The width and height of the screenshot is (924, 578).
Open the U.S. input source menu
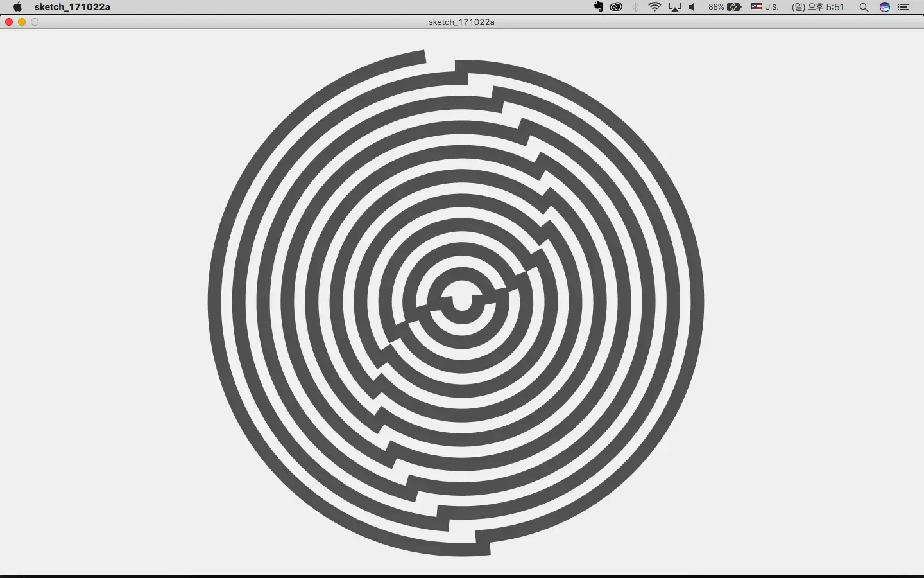[765, 7]
